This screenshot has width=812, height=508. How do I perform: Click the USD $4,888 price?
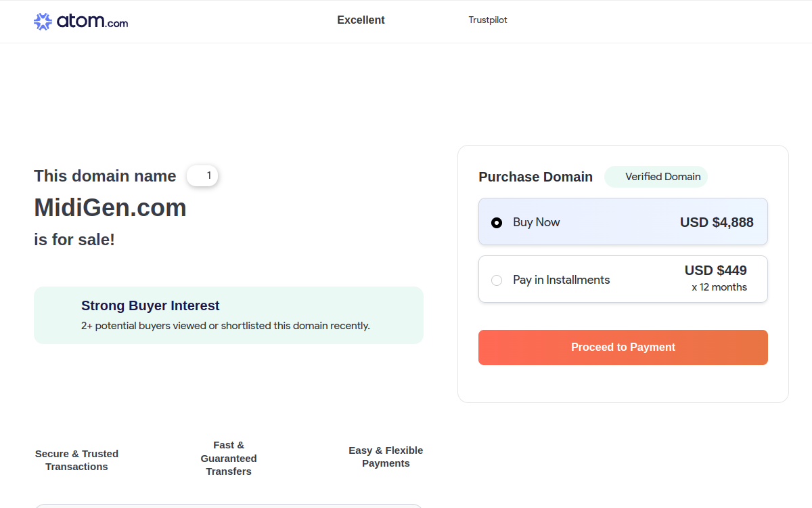pos(717,222)
